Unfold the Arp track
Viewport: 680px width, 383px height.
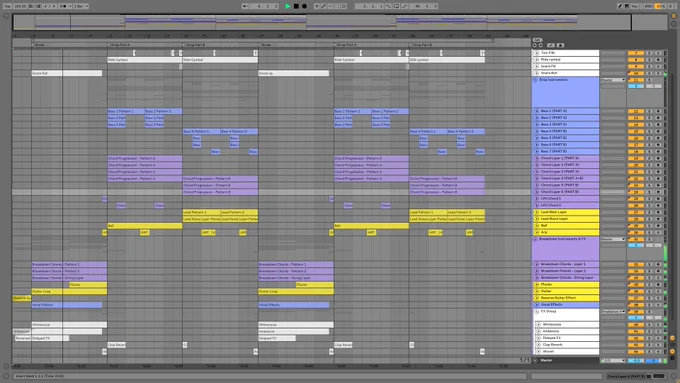[x=536, y=232]
